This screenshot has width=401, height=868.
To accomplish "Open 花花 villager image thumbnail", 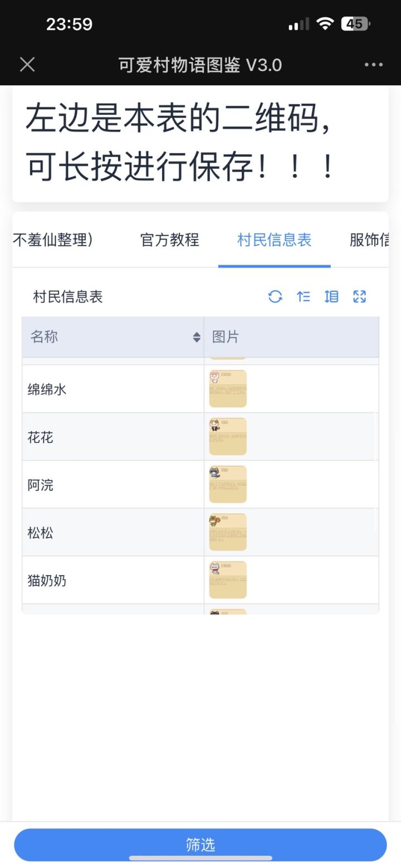I will click(228, 437).
